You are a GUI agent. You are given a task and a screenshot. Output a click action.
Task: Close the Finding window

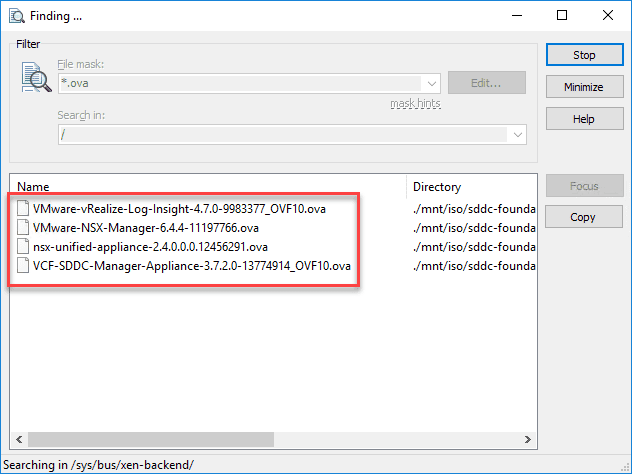pos(608,15)
